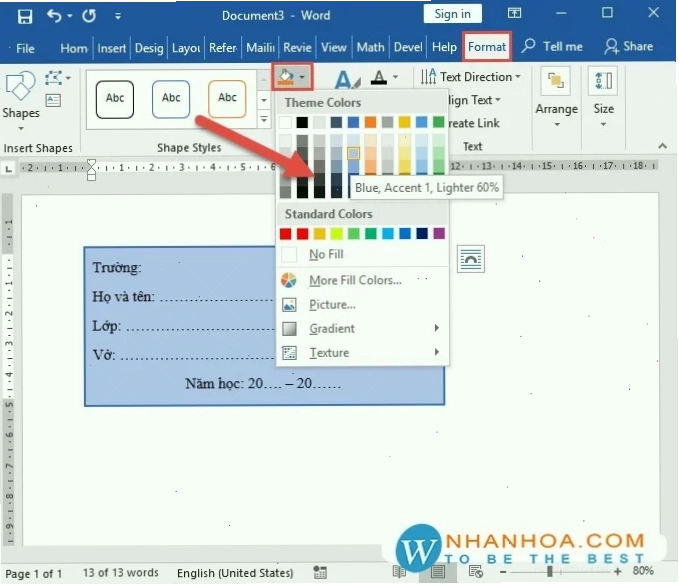Click English (United States) language indicator

(235, 573)
